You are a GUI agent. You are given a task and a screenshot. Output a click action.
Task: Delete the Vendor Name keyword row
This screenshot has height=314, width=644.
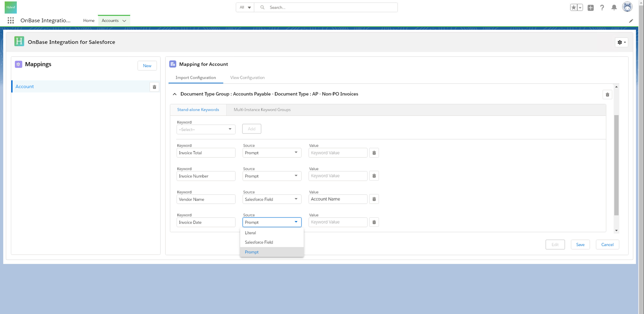[374, 199]
